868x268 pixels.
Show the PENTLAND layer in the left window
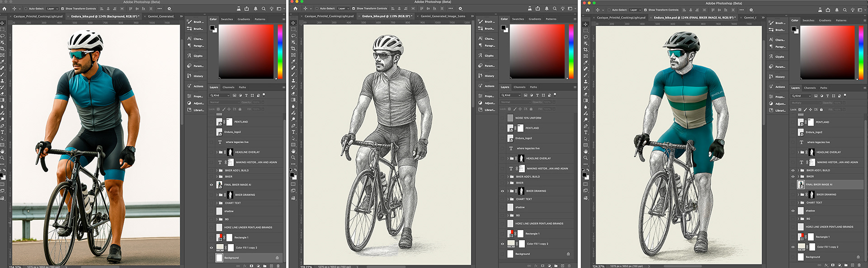click(211, 122)
